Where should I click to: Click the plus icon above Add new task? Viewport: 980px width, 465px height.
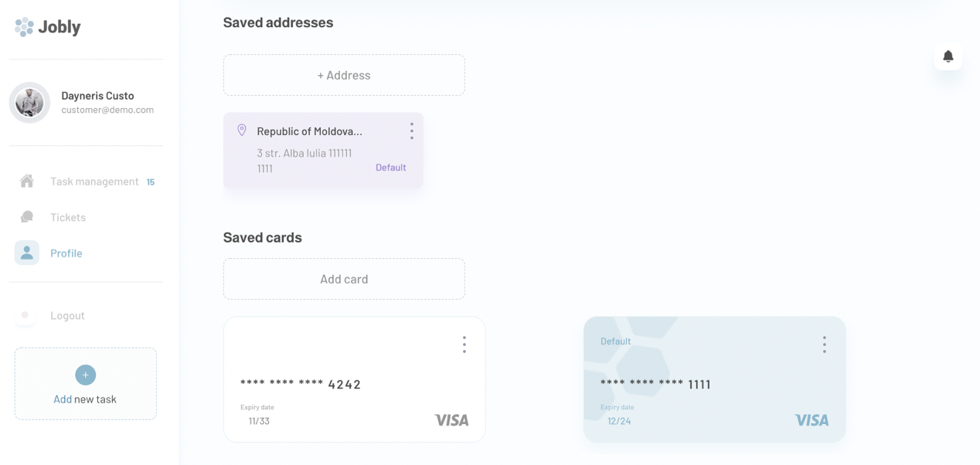coord(86,375)
